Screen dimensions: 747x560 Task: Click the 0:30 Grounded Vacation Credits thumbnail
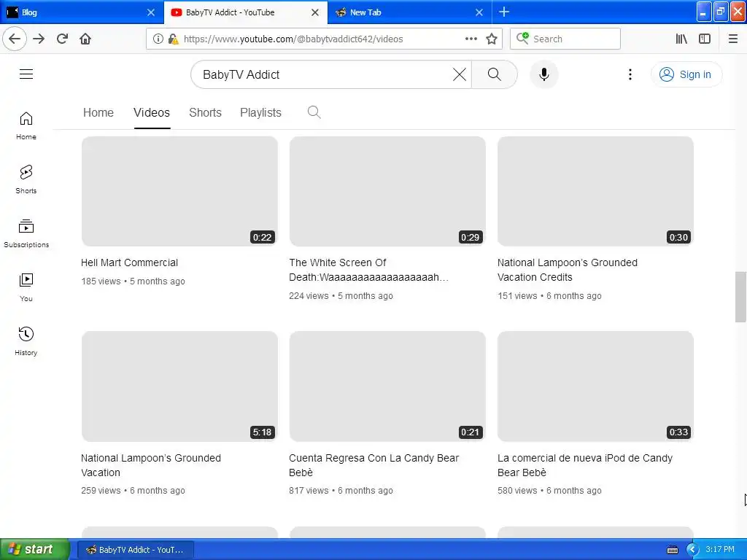click(595, 192)
